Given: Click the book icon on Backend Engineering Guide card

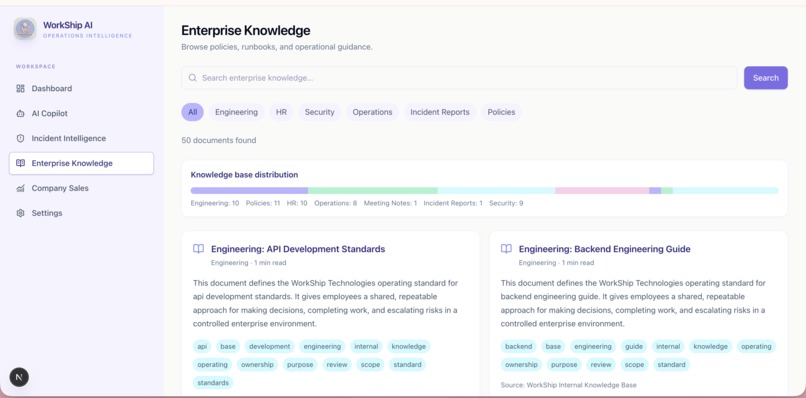Looking at the screenshot, I should tap(506, 249).
